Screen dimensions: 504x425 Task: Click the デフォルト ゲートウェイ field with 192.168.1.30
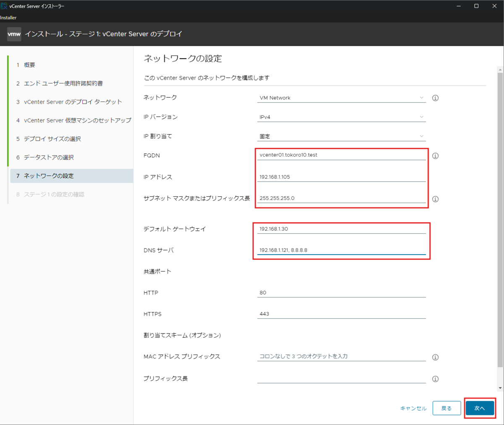341,229
